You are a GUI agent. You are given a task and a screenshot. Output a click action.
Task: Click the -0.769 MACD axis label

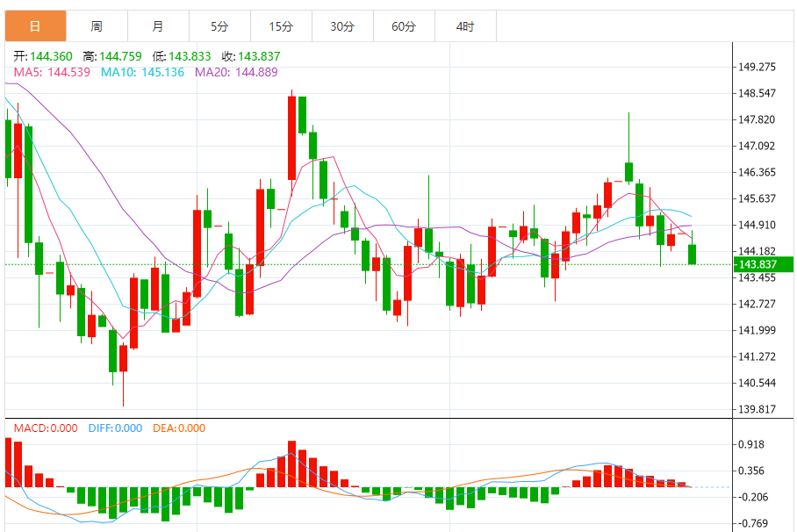[753, 523]
